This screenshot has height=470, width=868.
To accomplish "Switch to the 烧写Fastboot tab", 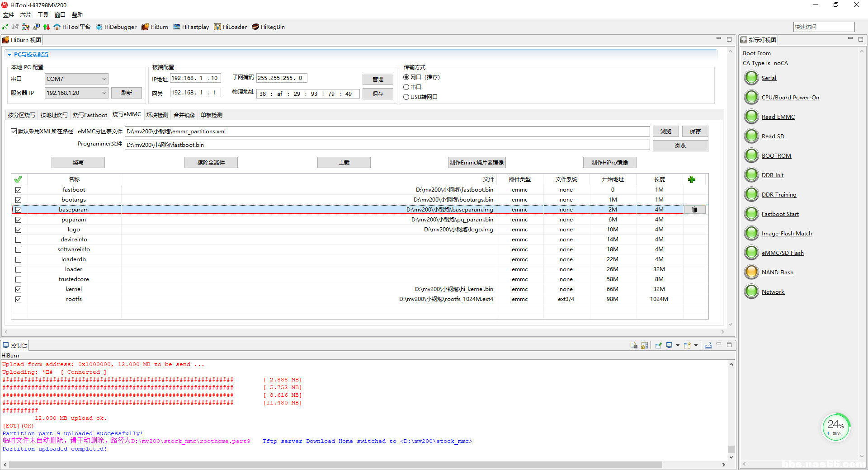I will 90,115.
